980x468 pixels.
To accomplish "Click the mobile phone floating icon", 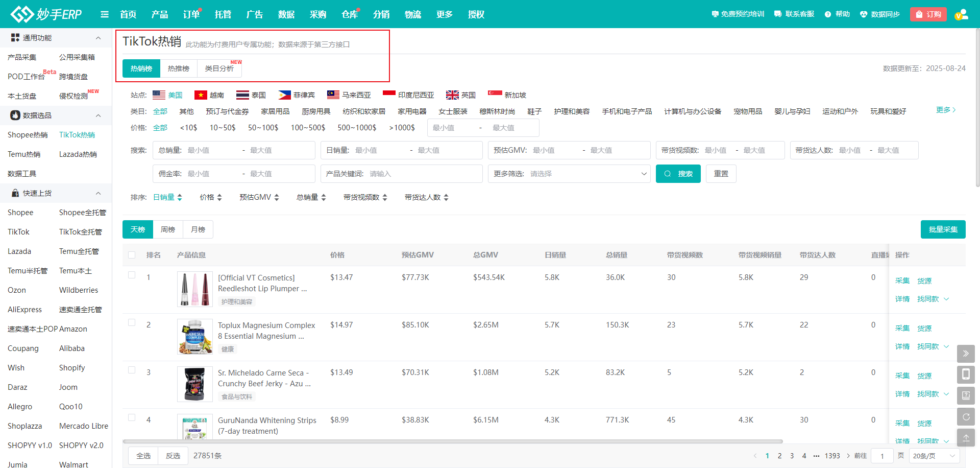I will pos(966,375).
